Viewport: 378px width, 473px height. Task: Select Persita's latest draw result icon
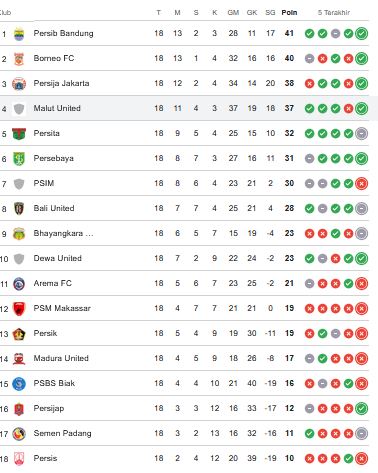pos(361,134)
